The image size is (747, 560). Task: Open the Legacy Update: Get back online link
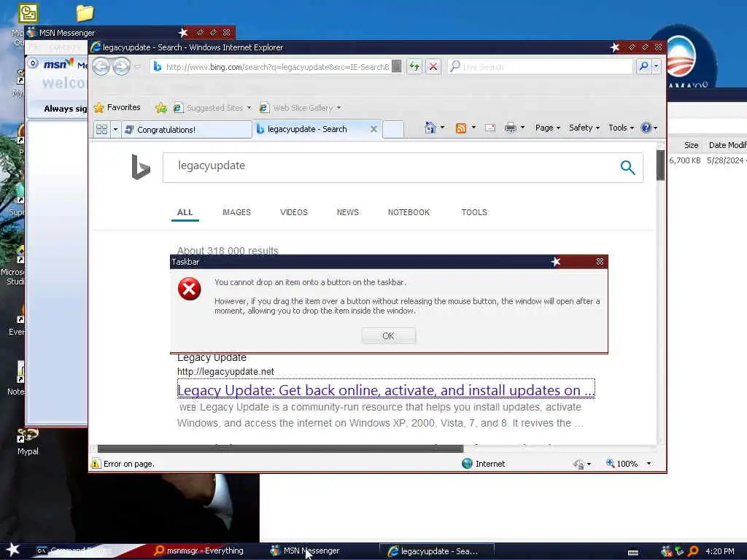tap(386, 389)
